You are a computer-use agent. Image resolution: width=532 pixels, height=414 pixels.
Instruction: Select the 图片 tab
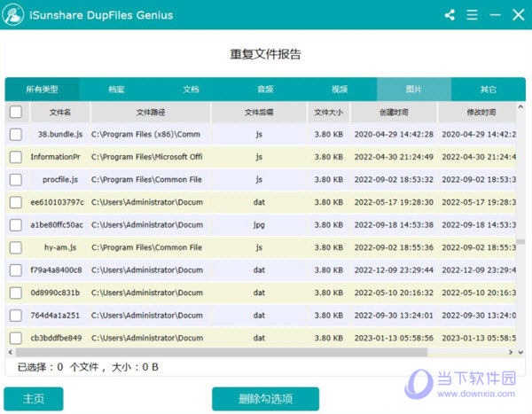point(414,90)
